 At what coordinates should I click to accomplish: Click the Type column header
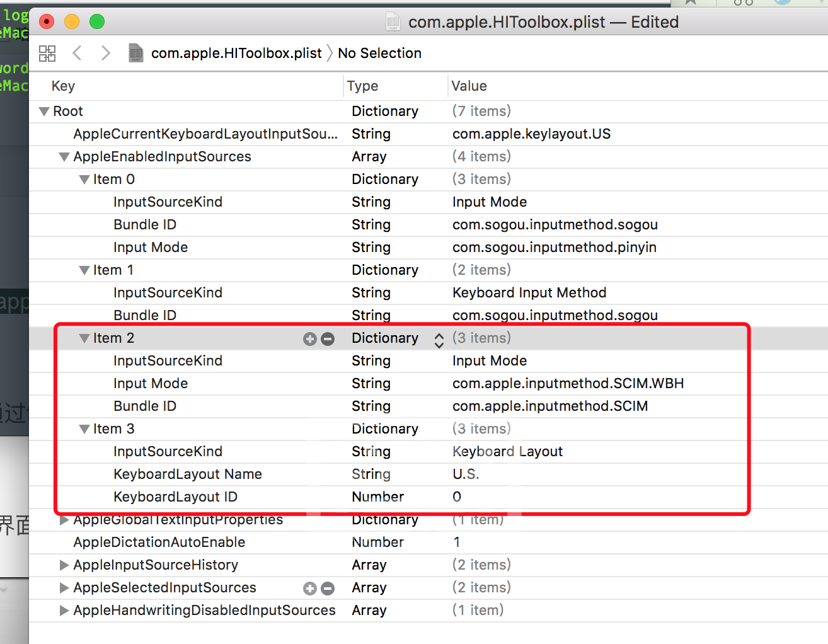click(x=363, y=86)
